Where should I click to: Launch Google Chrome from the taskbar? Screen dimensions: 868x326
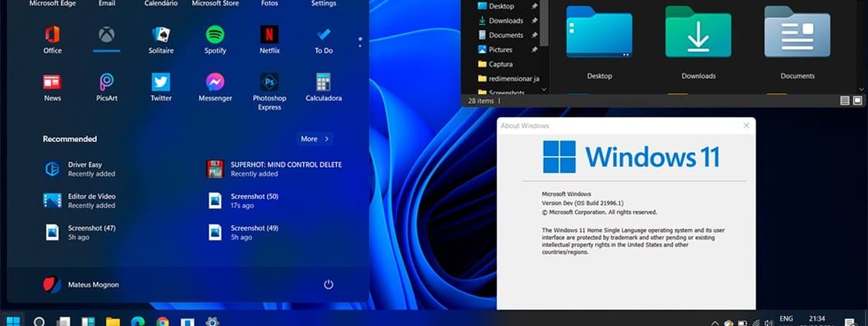[x=162, y=321]
